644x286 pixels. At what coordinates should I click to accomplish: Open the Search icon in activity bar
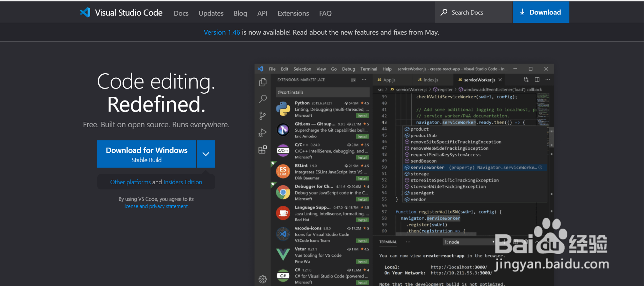coord(263,99)
